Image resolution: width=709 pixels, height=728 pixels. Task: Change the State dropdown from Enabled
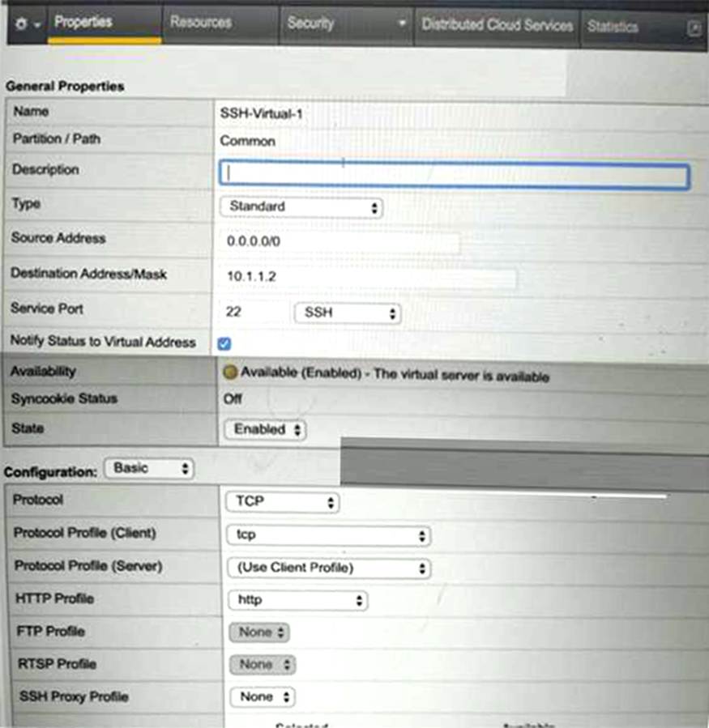(x=265, y=429)
